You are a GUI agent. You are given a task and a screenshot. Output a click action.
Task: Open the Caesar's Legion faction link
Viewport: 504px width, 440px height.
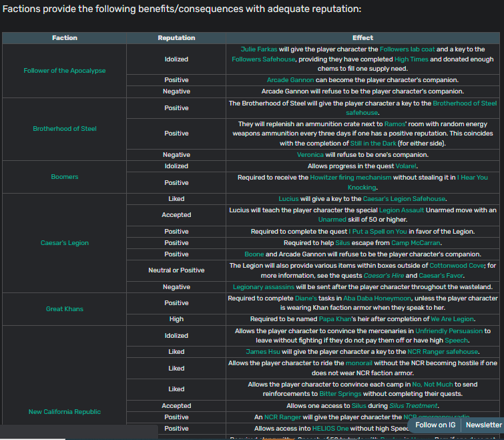point(64,243)
